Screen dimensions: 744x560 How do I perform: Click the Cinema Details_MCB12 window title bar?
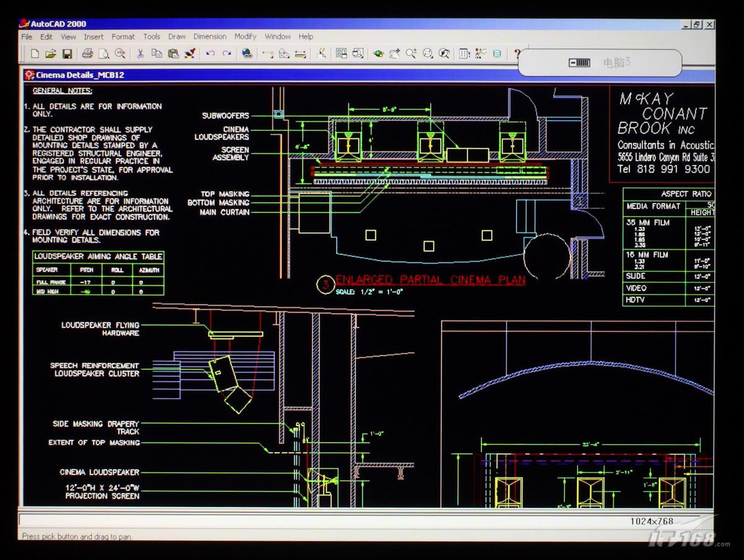click(x=368, y=75)
